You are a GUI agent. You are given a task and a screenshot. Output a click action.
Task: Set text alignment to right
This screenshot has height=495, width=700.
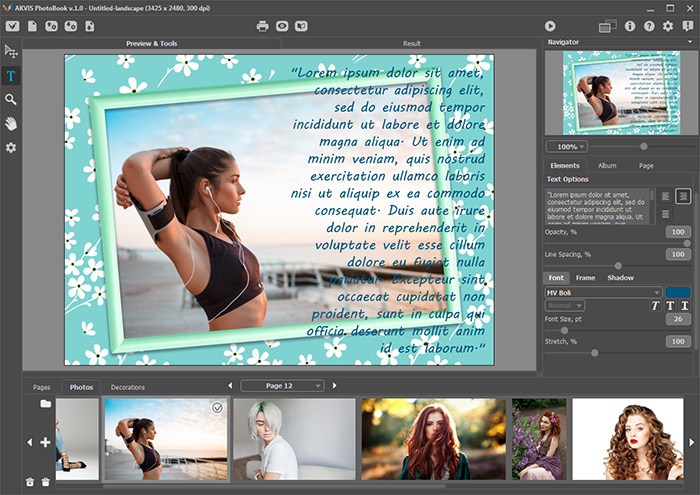683,196
